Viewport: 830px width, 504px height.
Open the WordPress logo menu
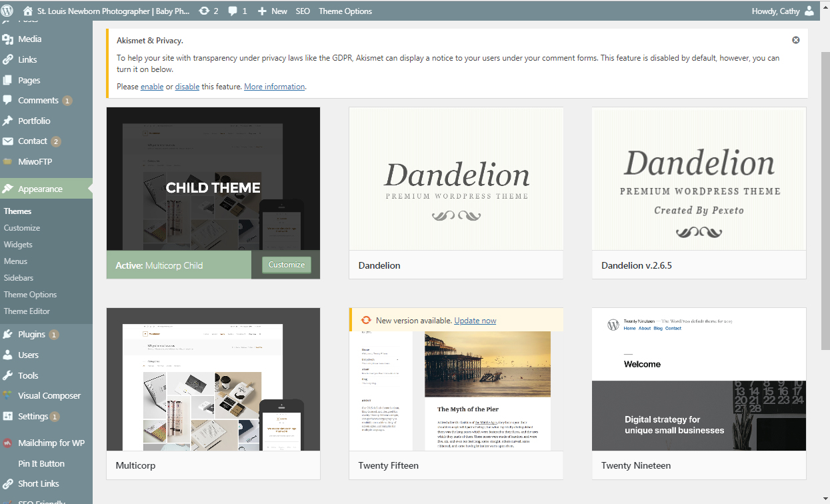click(x=7, y=11)
